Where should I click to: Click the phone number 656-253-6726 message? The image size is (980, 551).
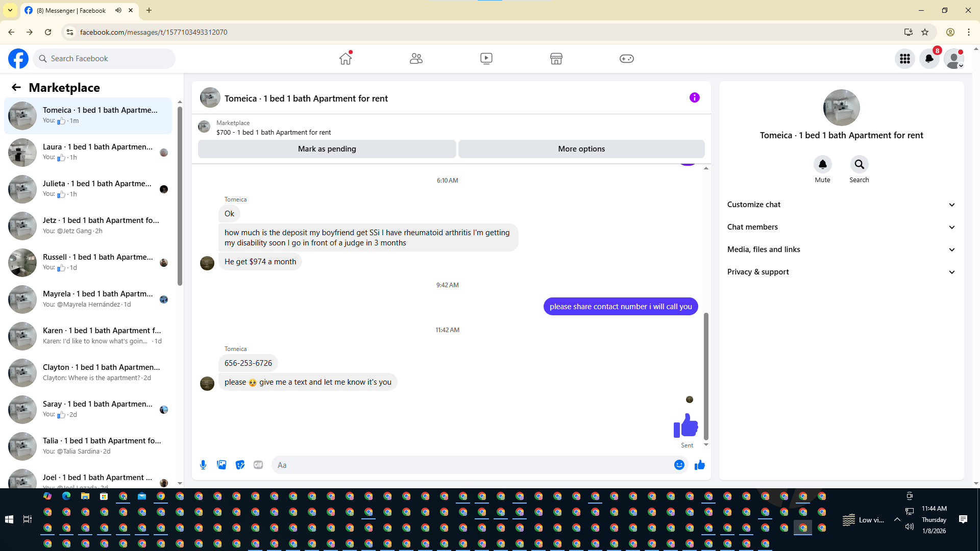pos(248,363)
